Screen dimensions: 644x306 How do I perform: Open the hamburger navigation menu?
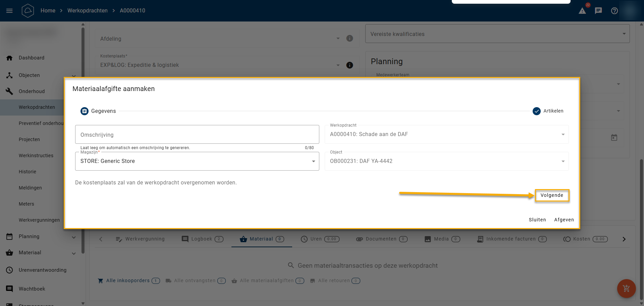[x=9, y=11]
